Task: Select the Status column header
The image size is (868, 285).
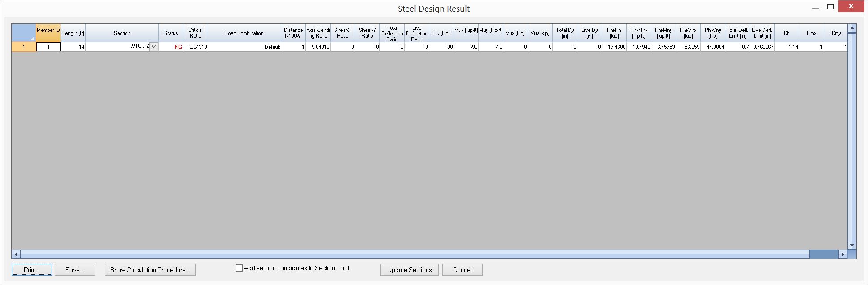Action: 171,33
